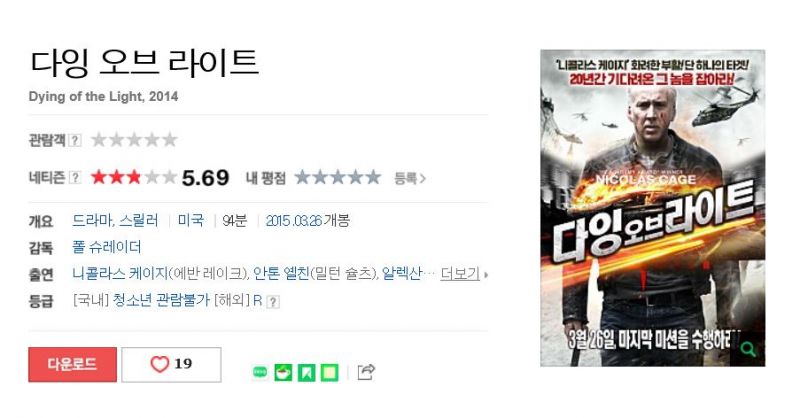Click the Line share icon

tap(260, 373)
